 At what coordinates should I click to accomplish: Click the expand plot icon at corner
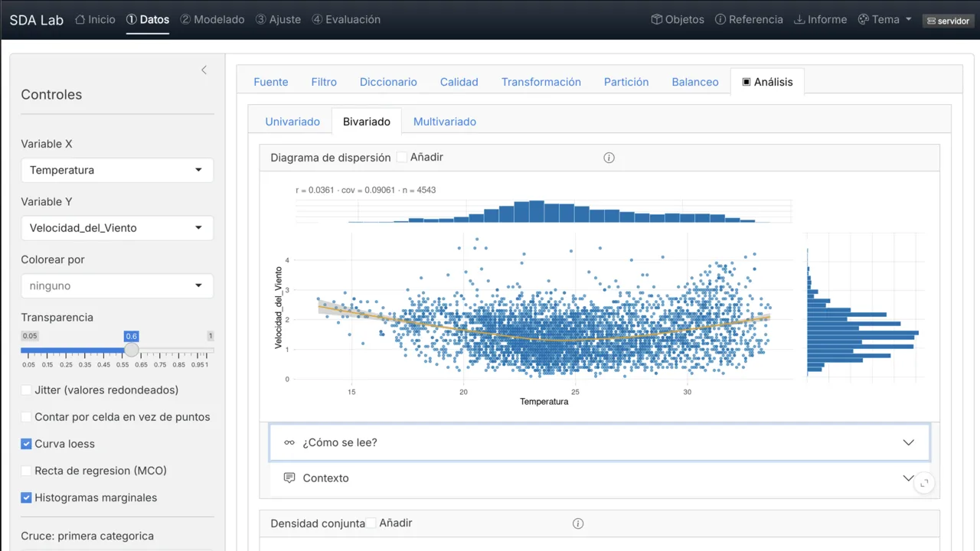(x=924, y=483)
